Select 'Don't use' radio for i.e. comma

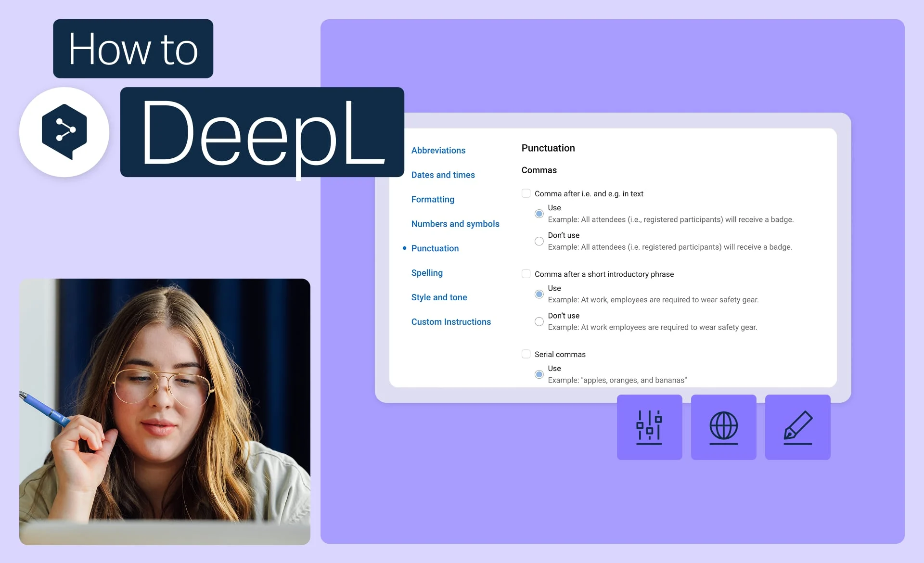point(539,241)
